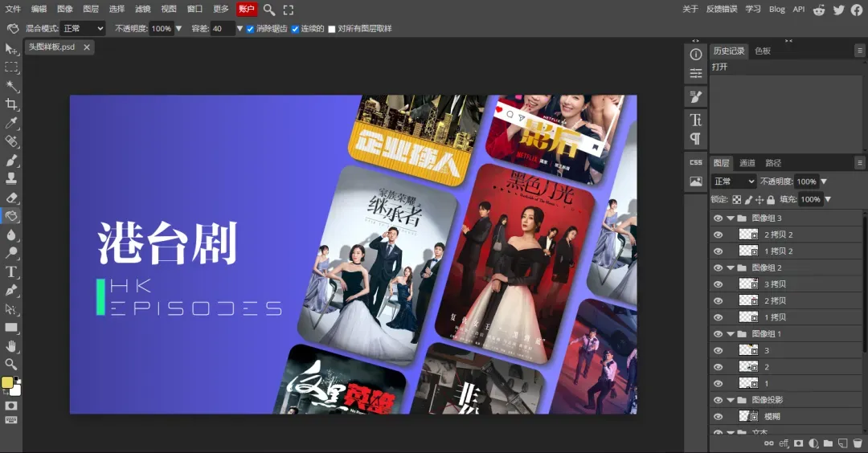Select the Brush tool
This screenshot has width=868, height=453.
point(11,161)
